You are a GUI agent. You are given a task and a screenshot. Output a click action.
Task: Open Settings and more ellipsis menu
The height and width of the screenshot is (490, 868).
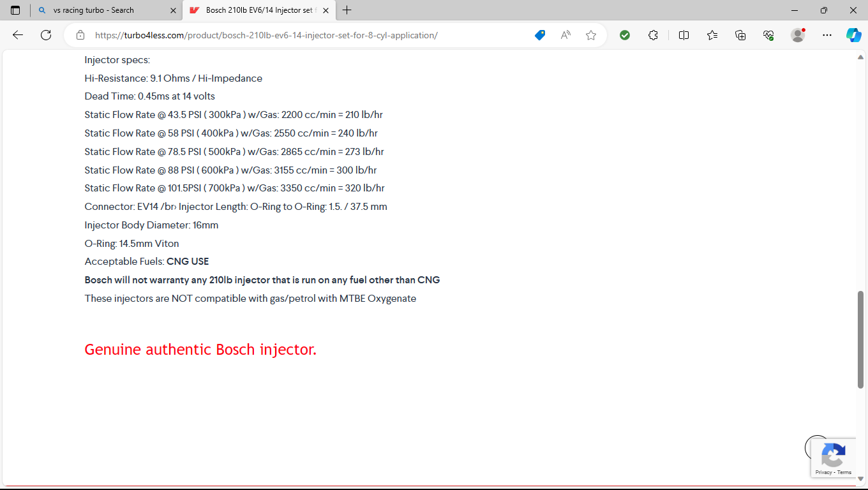pyautogui.click(x=827, y=35)
